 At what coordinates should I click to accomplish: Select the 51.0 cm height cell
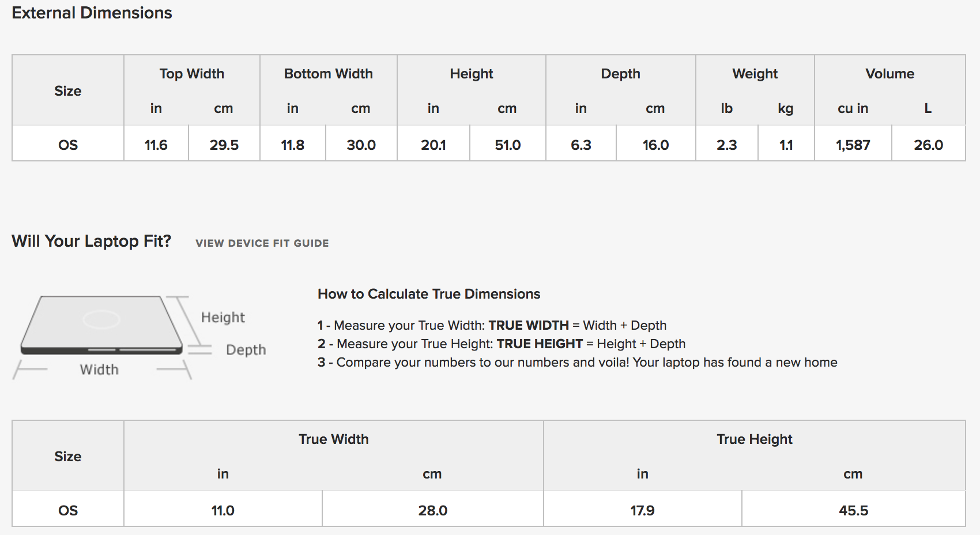pos(508,144)
